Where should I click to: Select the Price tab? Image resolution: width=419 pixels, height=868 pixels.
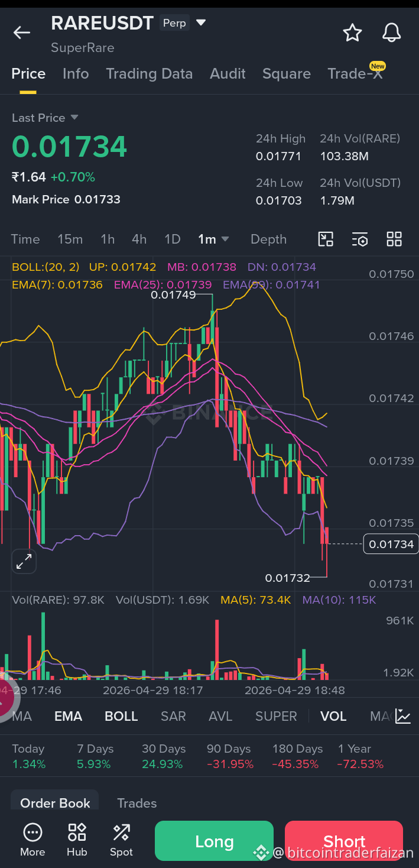(28, 74)
